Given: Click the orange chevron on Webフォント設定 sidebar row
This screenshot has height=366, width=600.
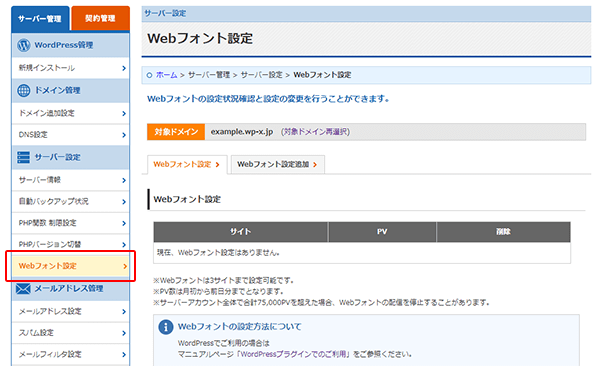Looking at the screenshot, I should pyautogui.click(x=125, y=266).
